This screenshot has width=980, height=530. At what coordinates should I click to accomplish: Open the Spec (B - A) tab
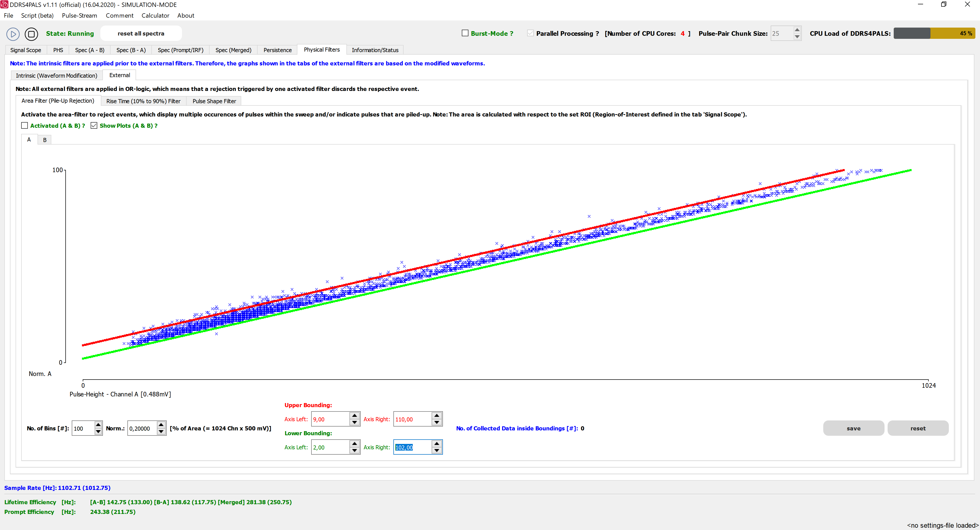click(131, 50)
